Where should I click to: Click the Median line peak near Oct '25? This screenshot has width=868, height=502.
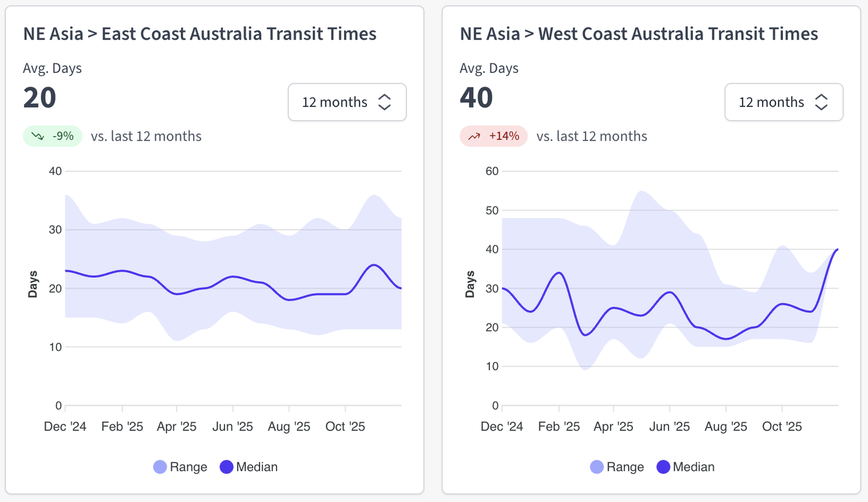pyautogui.click(x=373, y=265)
